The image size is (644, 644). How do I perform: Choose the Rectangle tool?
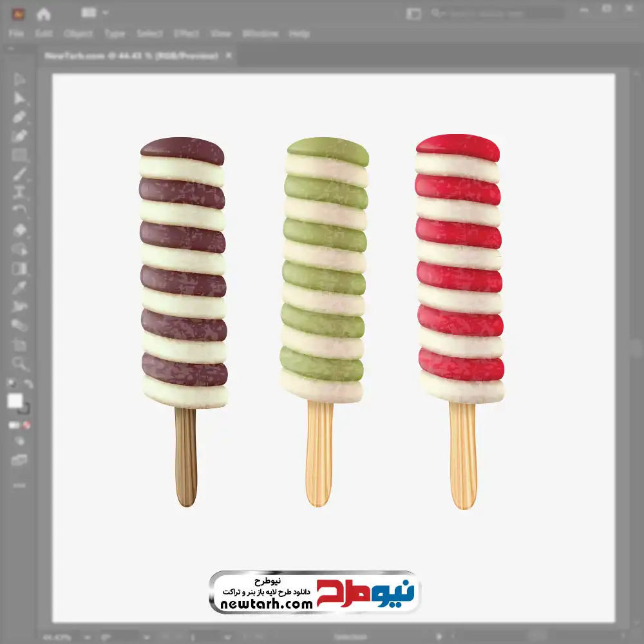point(19,155)
